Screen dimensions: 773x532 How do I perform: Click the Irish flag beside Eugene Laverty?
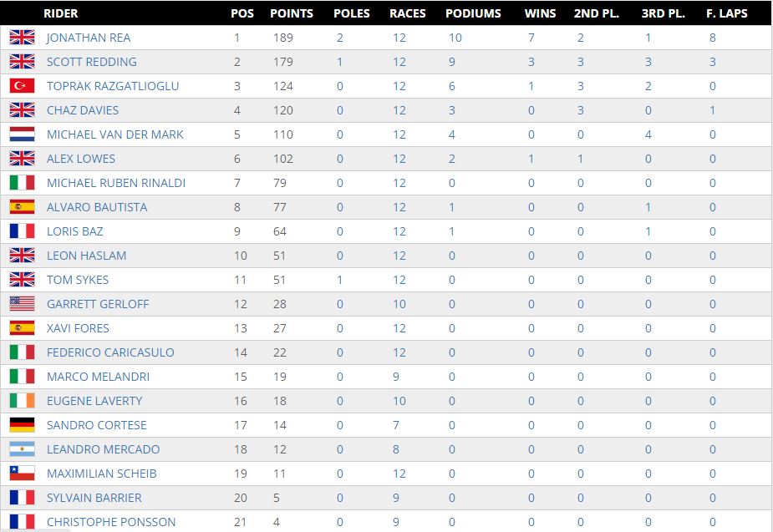[x=23, y=401]
